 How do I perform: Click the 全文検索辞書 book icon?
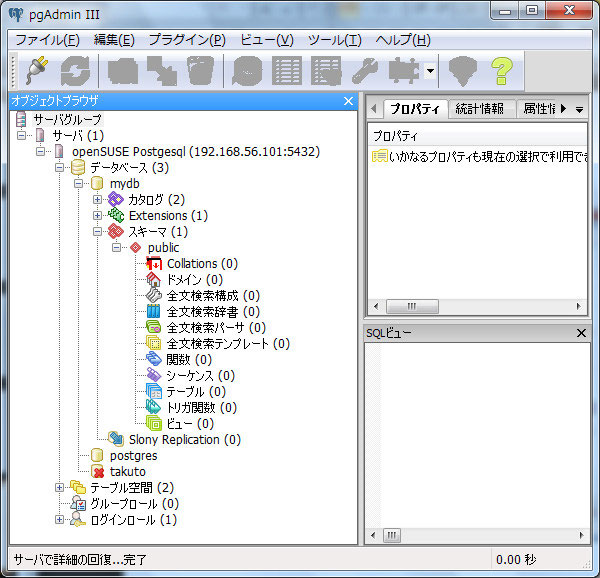pyautogui.click(x=154, y=312)
